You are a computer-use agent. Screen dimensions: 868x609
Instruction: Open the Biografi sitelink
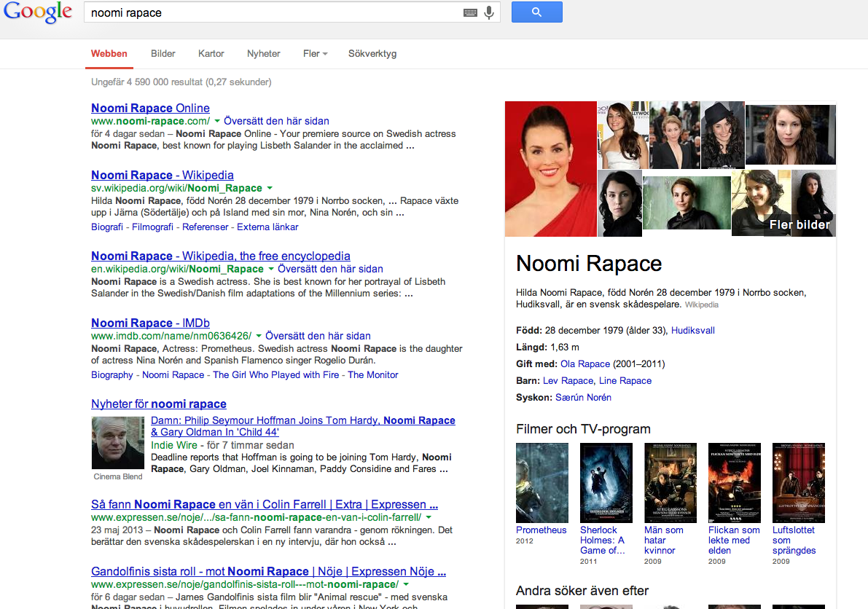click(107, 227)
